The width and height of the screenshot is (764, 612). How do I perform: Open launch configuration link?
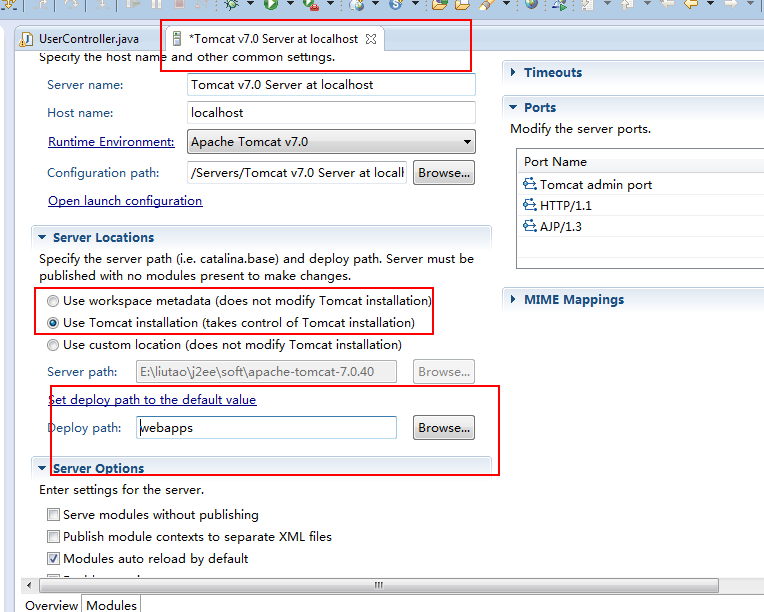(x=125, y=201)
